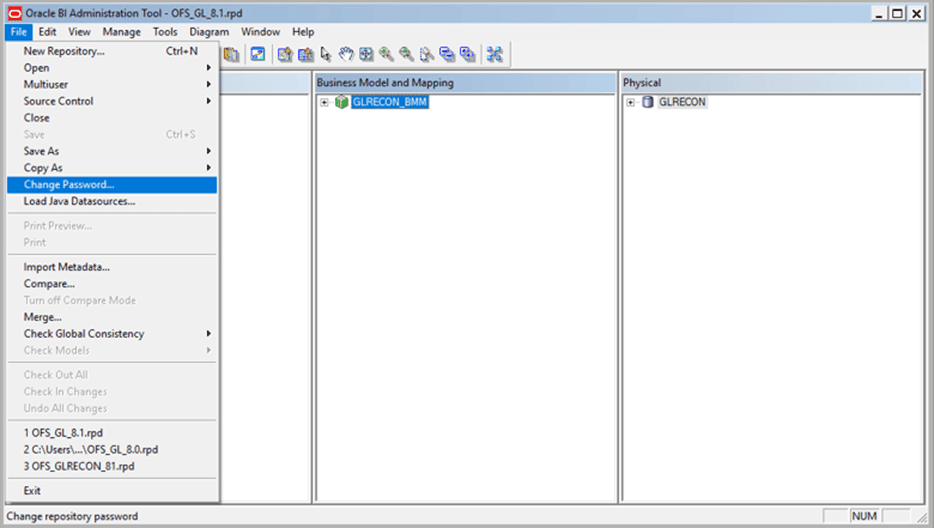This screenshot has width=934, height=528.
Task: Open the Multiuser submenu
Action: 112,85
